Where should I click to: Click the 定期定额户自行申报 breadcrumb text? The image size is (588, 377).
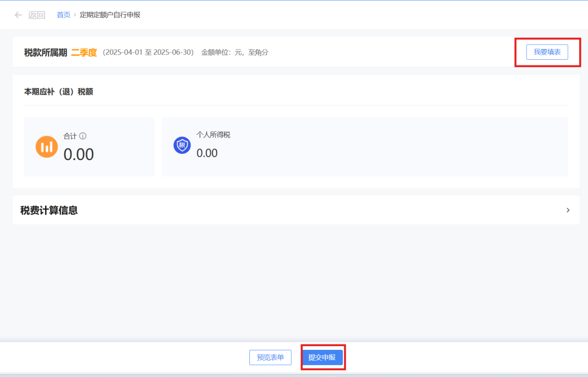pos(110,15)
